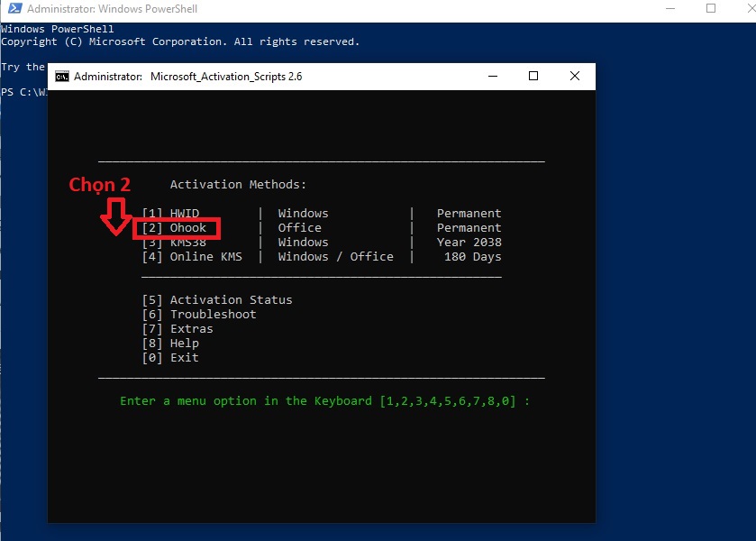Image resolution: width=756 pixels, height=541 pixels.
Task: Click the '180 Days' text
Action: pyautogui.click(x=472, y=257)
